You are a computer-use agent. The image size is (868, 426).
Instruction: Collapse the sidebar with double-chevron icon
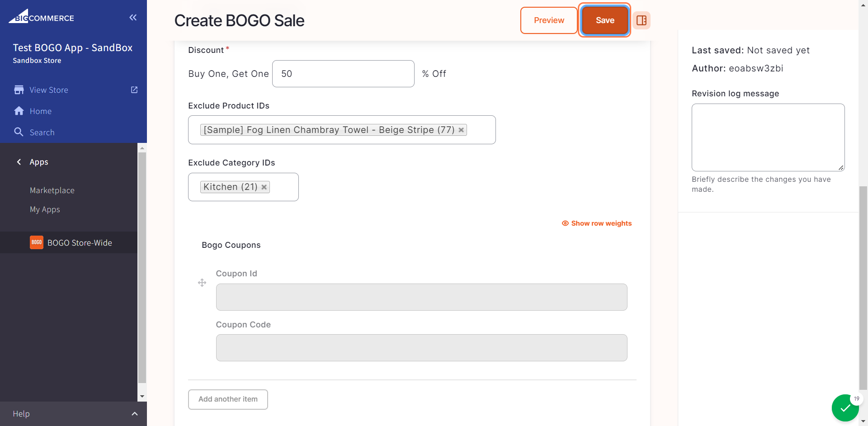(x=133, y=18)
